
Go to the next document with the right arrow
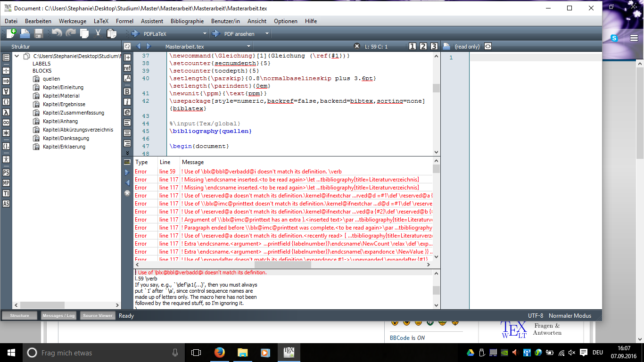[x=149, y=46]
